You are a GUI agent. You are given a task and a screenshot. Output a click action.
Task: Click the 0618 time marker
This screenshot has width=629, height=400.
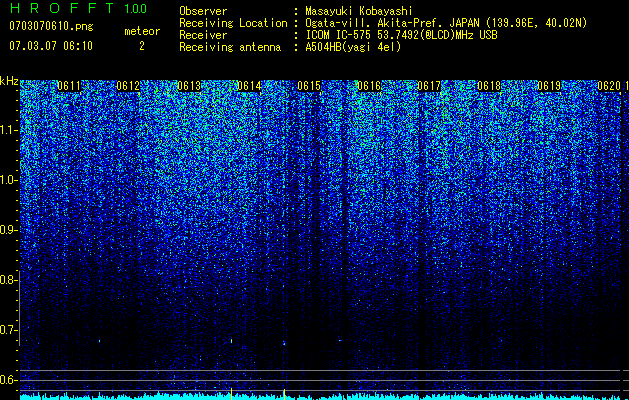point(489,86)
